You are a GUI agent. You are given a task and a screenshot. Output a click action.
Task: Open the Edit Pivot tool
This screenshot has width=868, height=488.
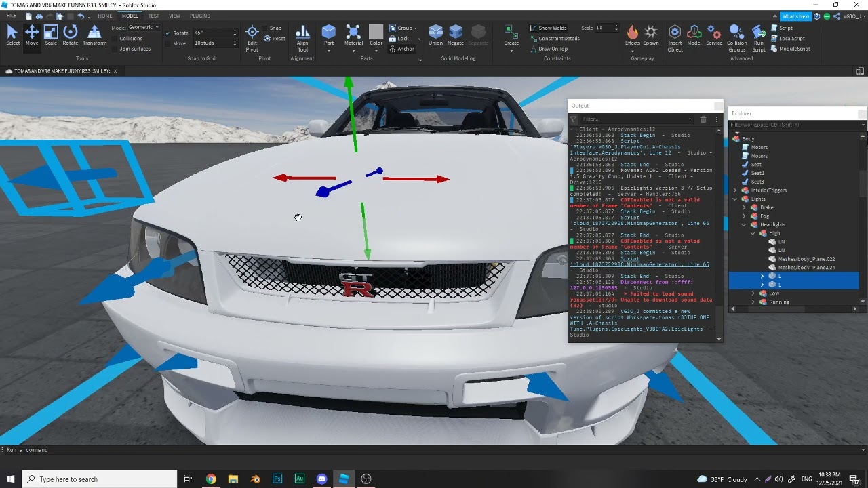252,38
